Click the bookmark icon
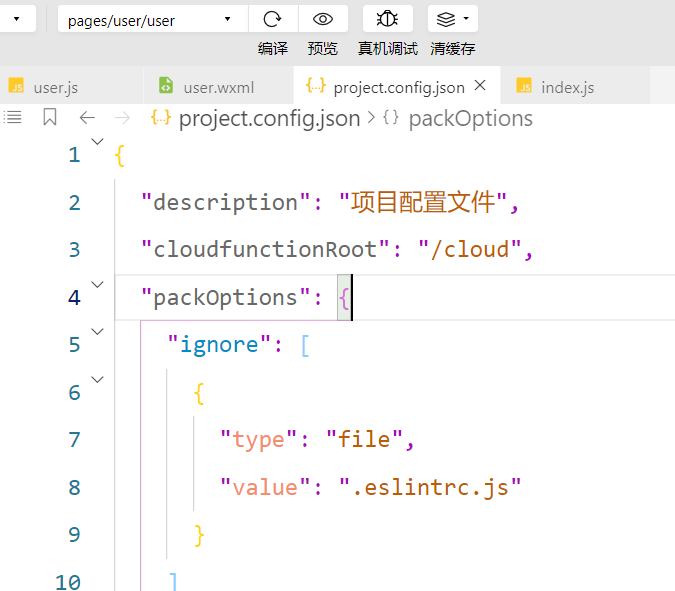 pyautogui.click(x=50, y=117)
